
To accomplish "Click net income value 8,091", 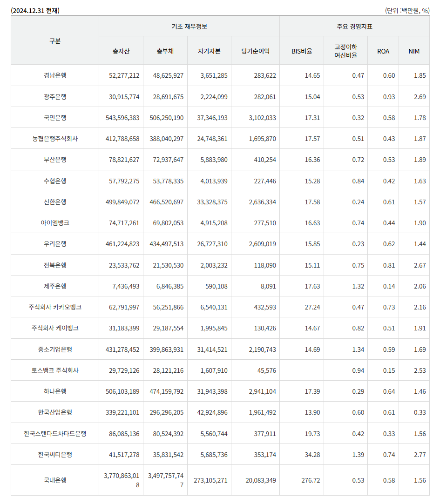I will [x=268, y=286].
